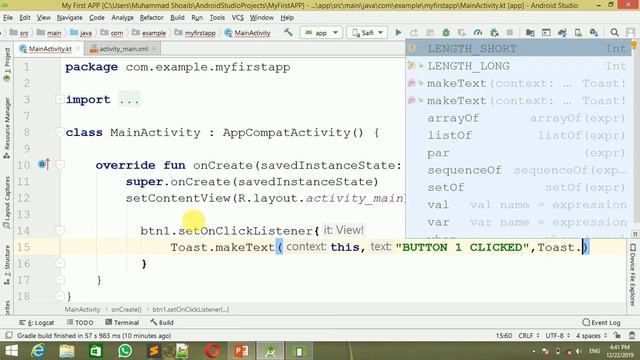Open the Build menu
Image resolution: width=640 pixels, height=360 pixels.
tap(177, 18)
